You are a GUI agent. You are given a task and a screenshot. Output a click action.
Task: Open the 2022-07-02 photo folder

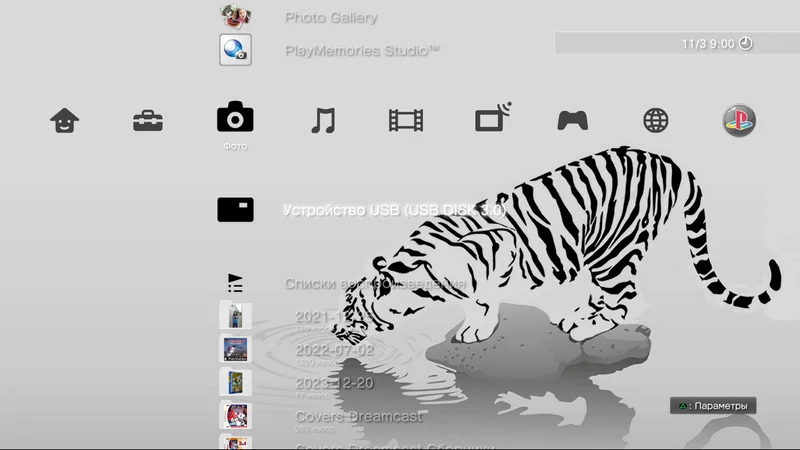click(334, 350)
